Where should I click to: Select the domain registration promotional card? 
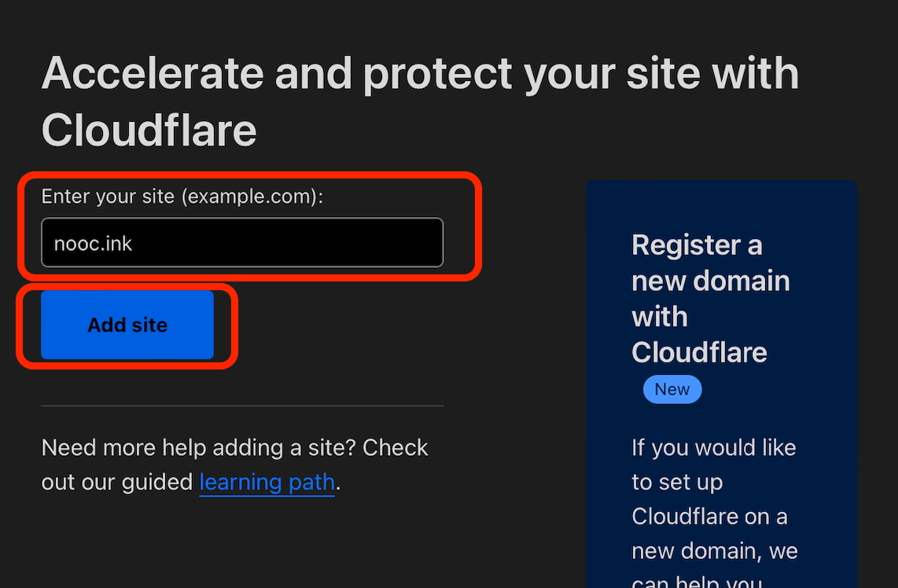721,377
